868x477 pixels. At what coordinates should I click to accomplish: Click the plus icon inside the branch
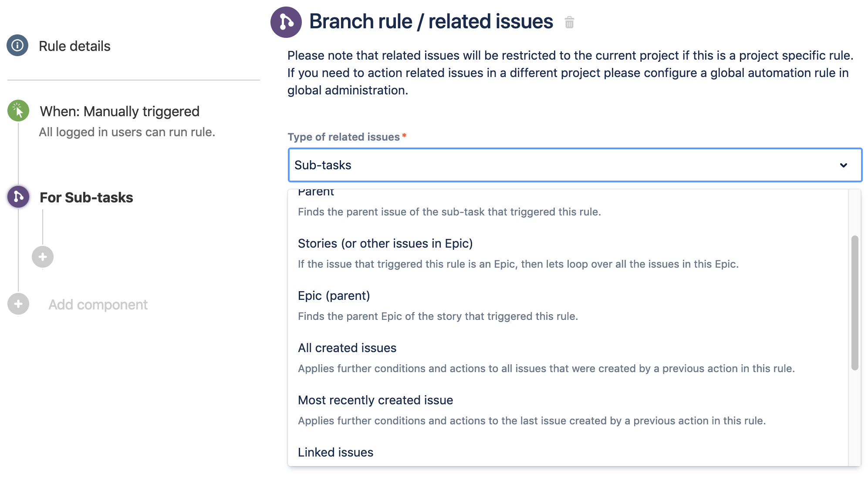43,257
